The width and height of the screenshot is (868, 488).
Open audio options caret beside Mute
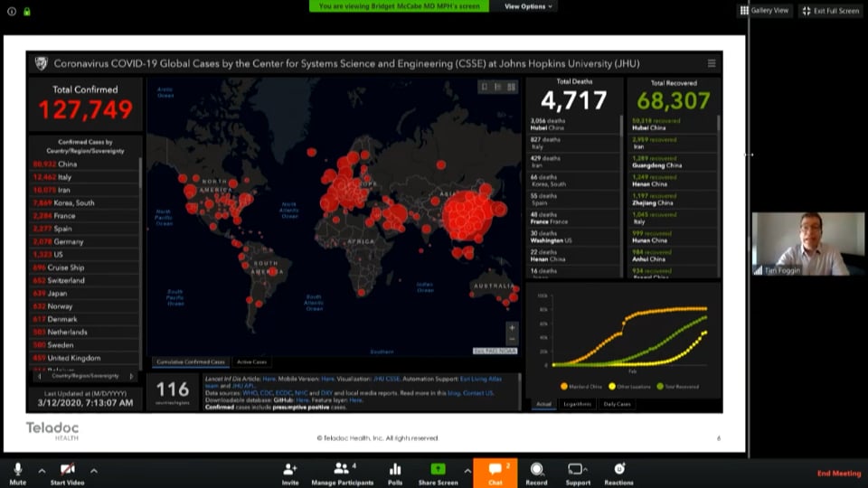coord(42,471)
